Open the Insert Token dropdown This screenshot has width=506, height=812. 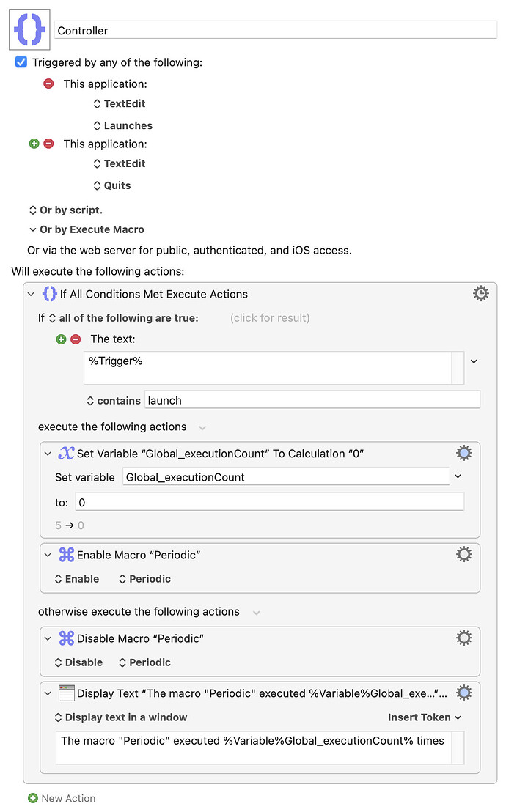[x=425, y=717]
